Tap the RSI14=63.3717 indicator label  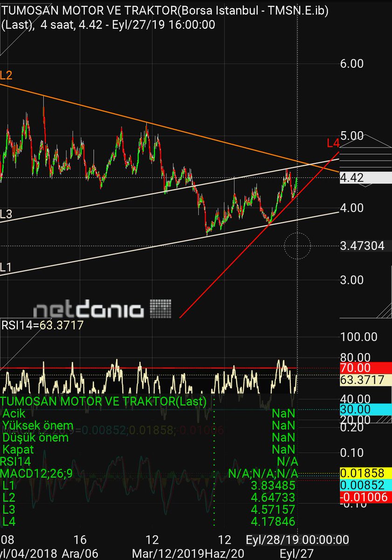pyautogui.click(x=42, y=325)
